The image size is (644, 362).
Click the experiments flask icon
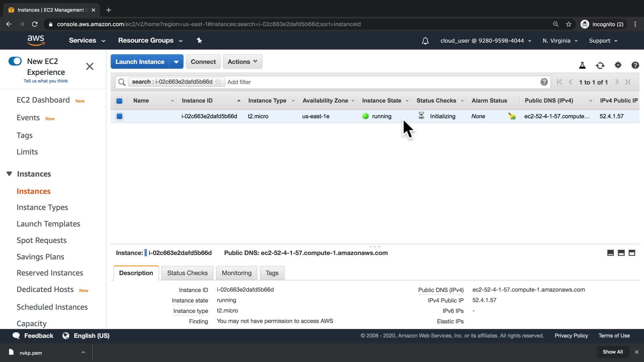pos(582,65)
